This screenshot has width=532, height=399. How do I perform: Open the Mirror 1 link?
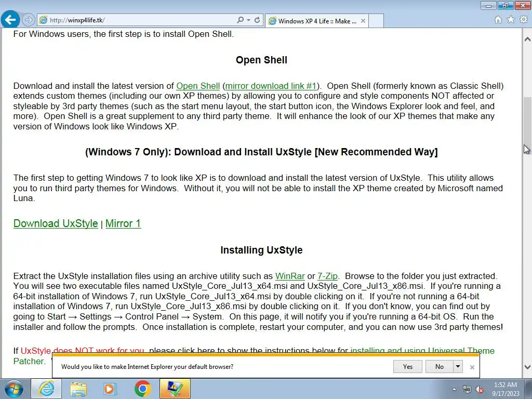tap(123, 223)
